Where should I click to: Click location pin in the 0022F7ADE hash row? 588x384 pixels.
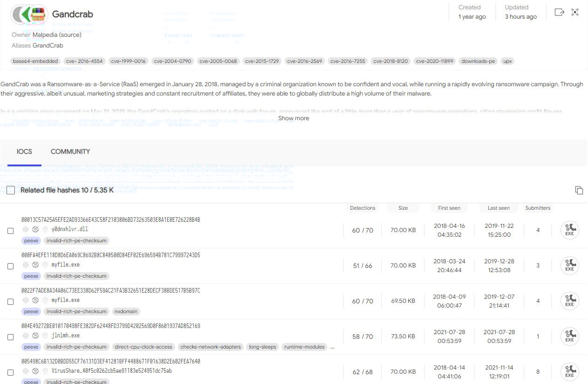click(x=45, y=300)
